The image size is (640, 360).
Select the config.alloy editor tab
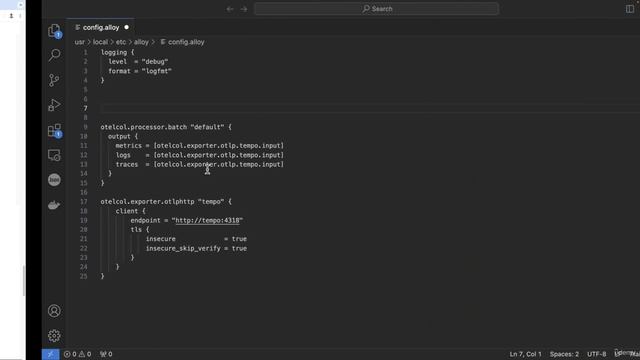point(101,27)
